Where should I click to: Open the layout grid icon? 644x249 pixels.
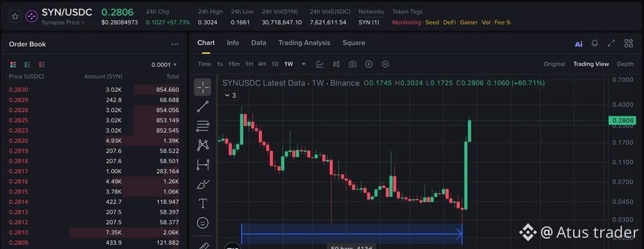click(x=629, y=43)
